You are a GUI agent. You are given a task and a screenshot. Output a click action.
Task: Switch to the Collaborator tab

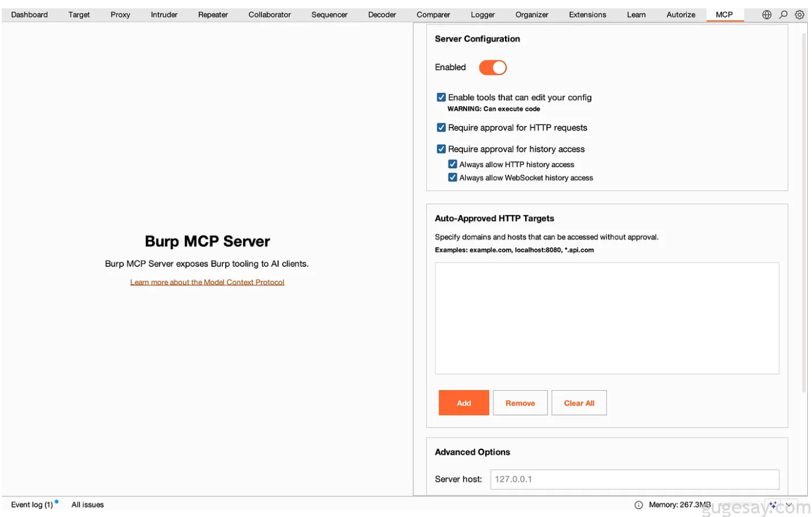270,15
